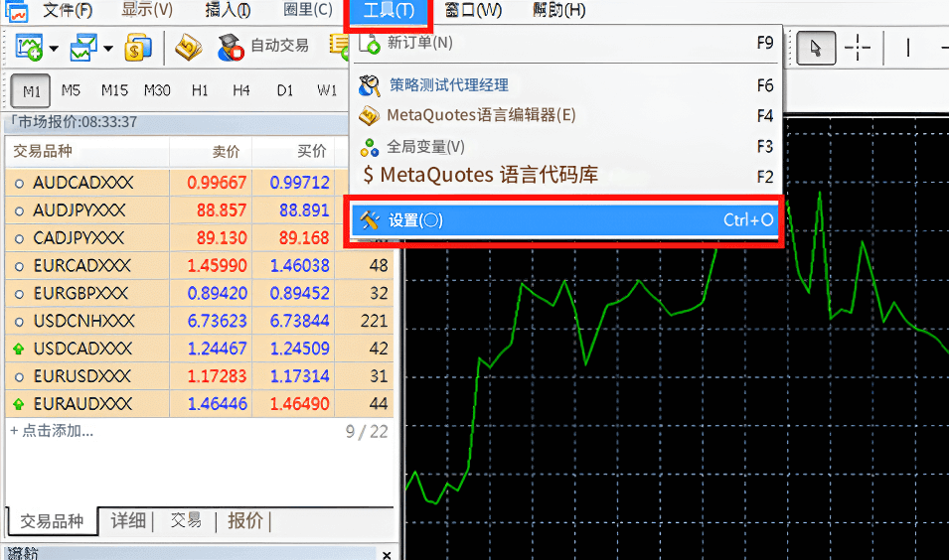Click green up arrow beside USDCADXXX
Image resolution: width=949 pixels, height=560 pixels.
click(19, 349)
